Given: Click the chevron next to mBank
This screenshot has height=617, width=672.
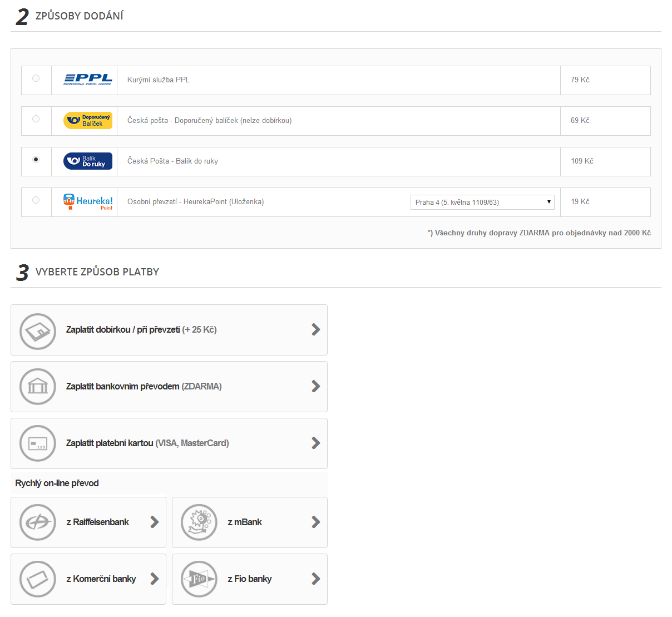Looking at the screenshot, I should click(x=316, y=522).
